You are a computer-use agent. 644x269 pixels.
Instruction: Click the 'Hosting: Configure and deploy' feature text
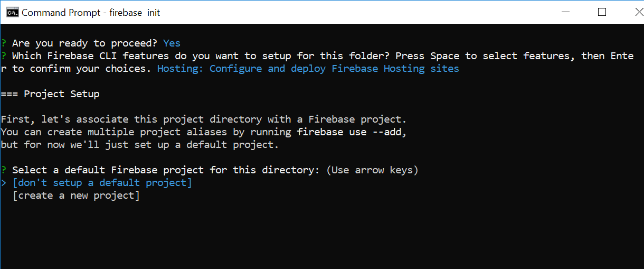coord(308,69)
